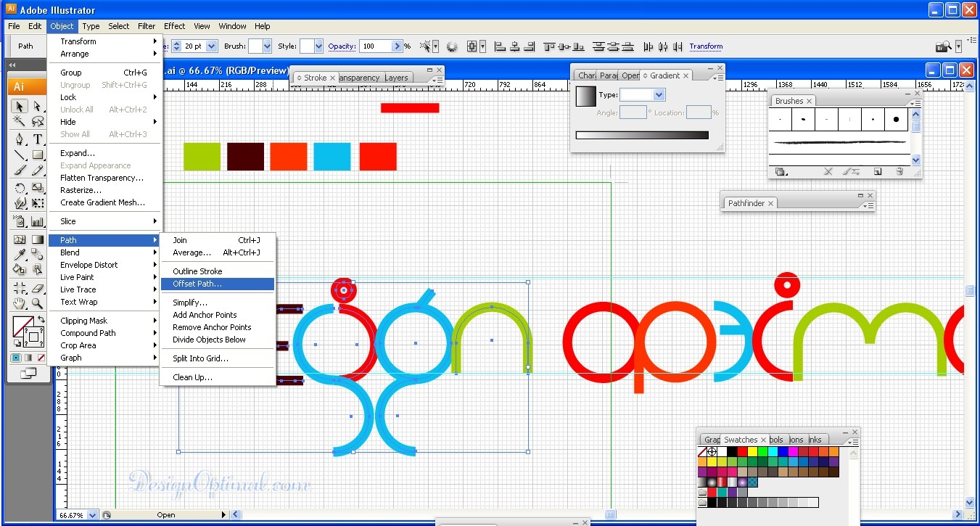Image resolution: width=980 pixels, height=526 pixels.
Task: Choose Outline Stroke menu item
Action: (218, 271)
